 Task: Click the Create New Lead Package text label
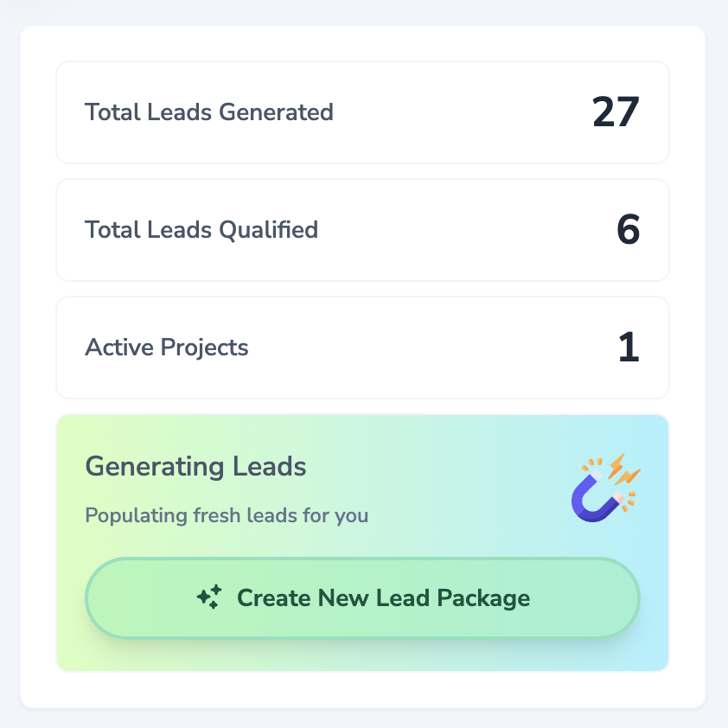point(384,598)
